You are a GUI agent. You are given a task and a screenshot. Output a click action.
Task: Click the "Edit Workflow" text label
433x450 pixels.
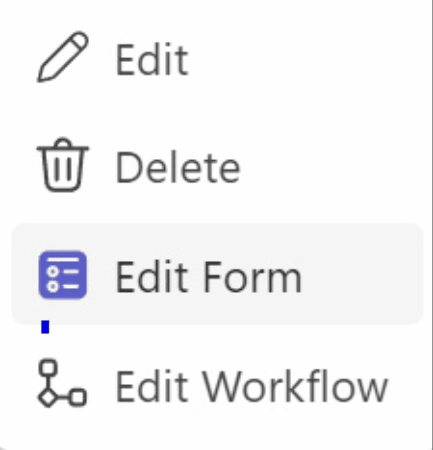click(x=252, y=386)
